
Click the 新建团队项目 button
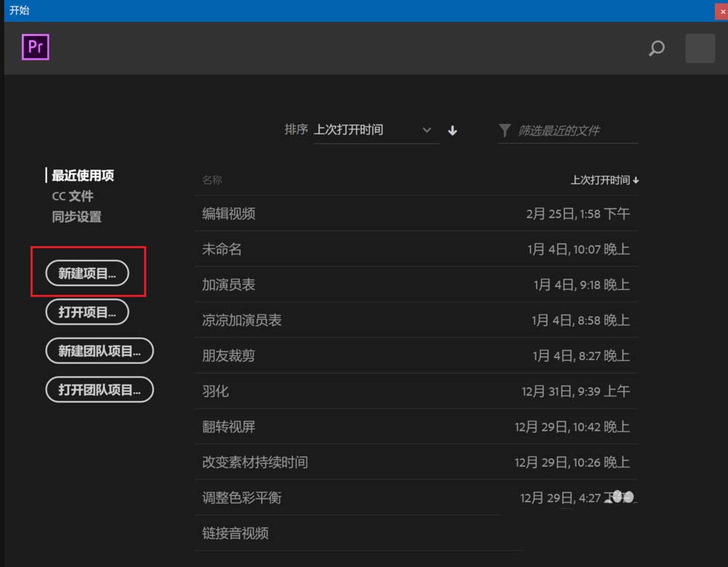tap(99, 350)
